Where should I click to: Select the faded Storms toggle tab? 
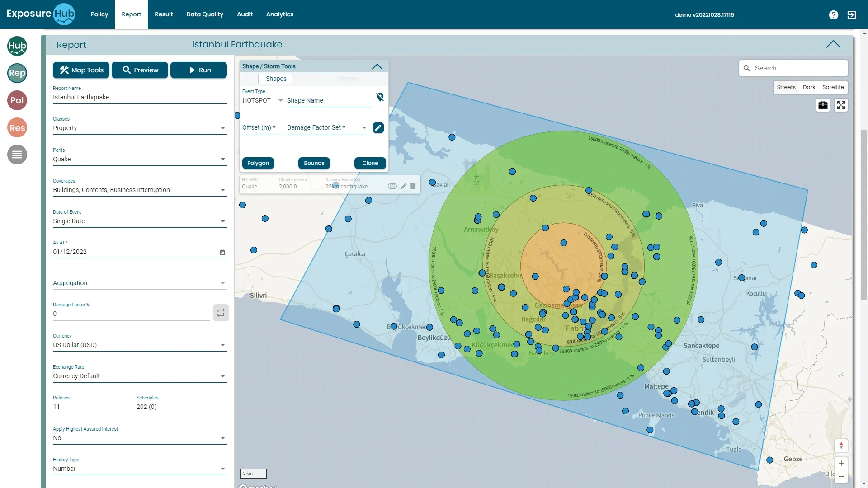pos(349,79)
